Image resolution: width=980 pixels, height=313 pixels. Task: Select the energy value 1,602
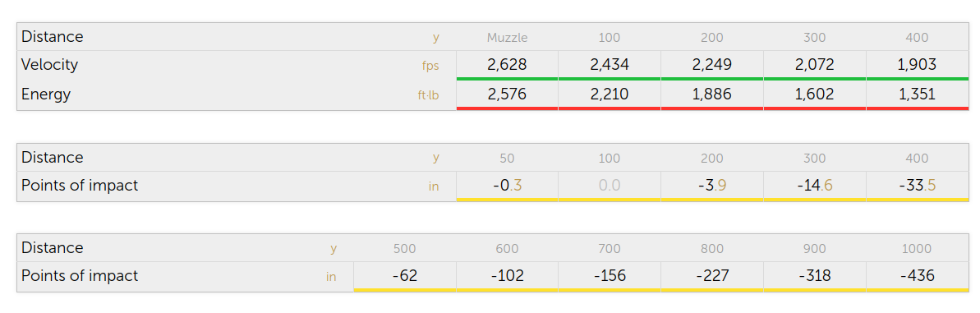coord(814,94)
